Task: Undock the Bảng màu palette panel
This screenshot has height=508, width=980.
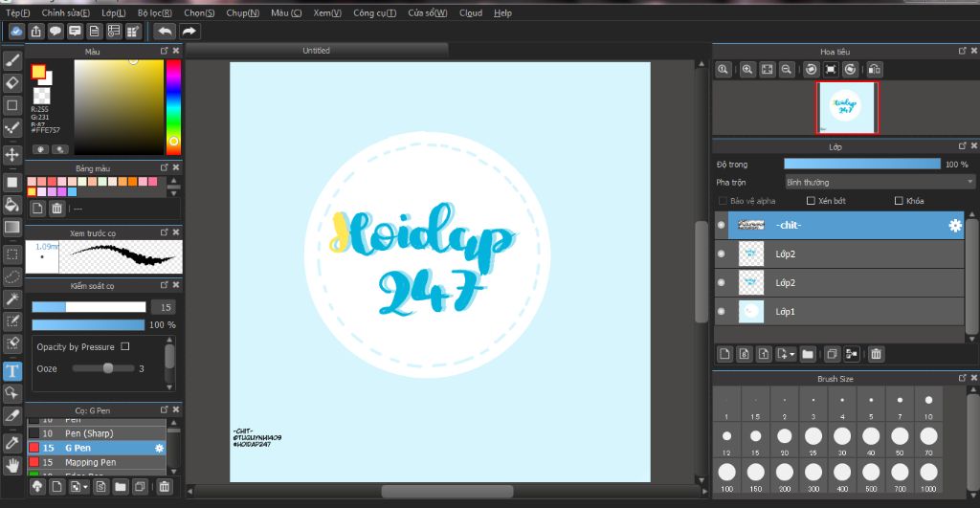Action: [165, 167]
